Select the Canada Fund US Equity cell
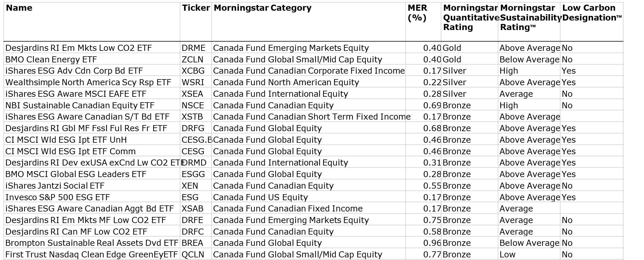The width and height of the screenshot is (644, 260). click(x=260, y=197)
